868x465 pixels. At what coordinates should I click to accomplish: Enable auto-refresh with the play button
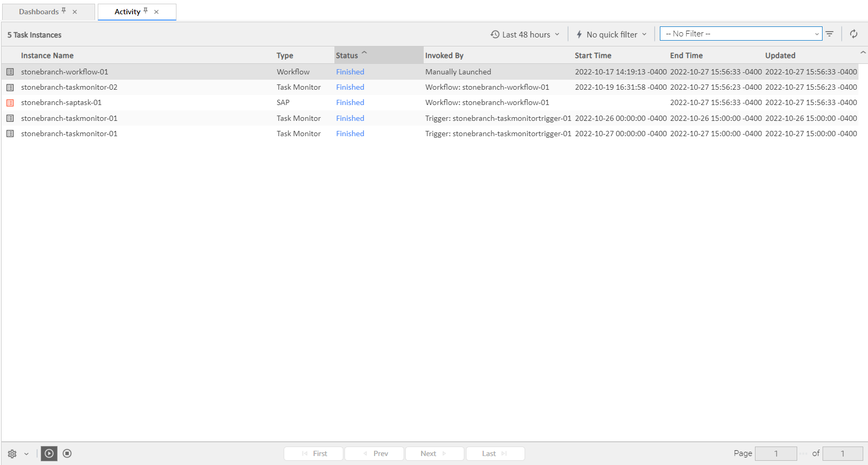(49, 453)
